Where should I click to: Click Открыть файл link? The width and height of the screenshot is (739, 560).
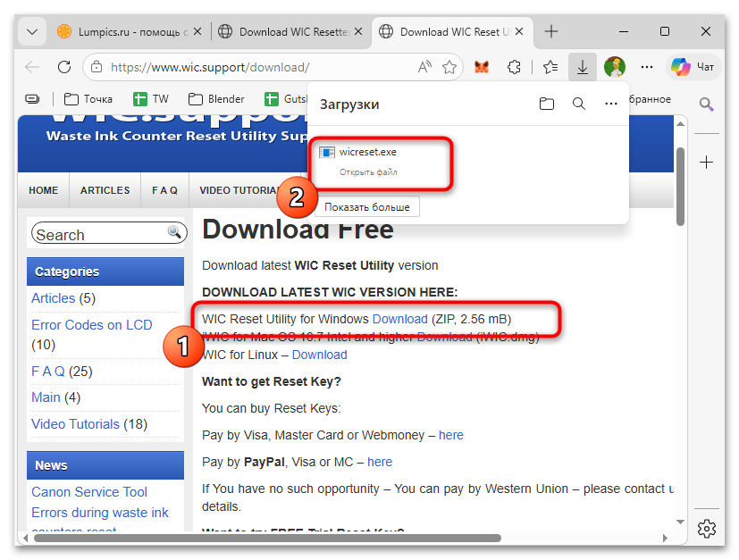pos(368,172)
